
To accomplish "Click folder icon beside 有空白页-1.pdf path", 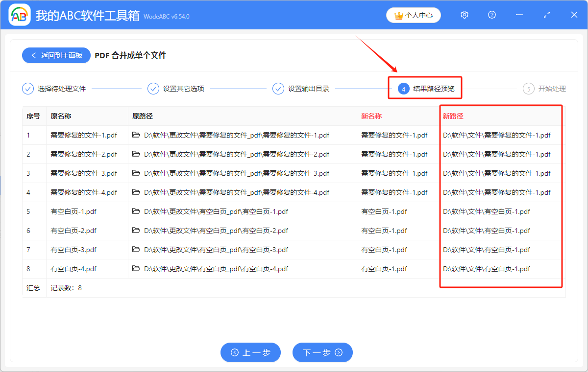I will click(136, 211).
